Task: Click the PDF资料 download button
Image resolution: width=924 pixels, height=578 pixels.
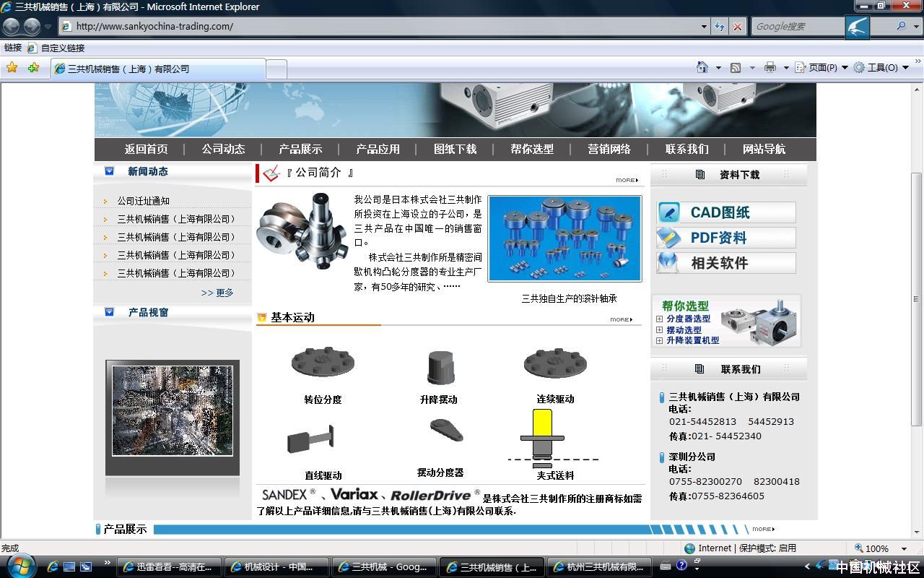Action: (726, 238)
